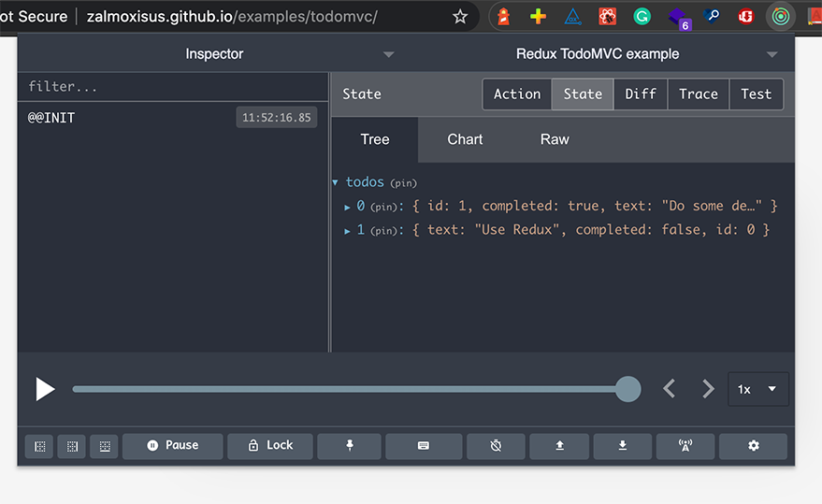Dock DevTools to the bottom layout icon
The image size is (822, 504).
point(105,446)
